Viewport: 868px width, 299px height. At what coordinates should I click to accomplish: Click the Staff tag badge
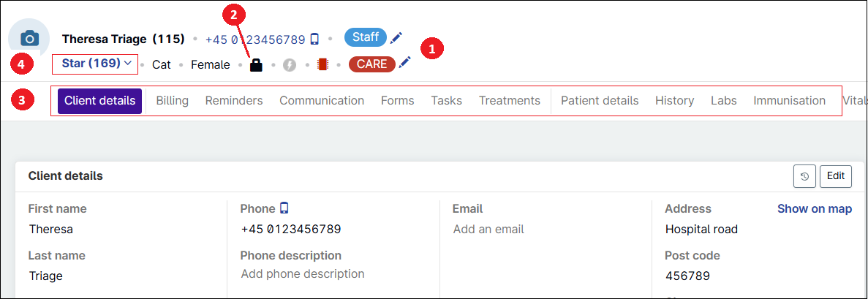[366, 37]
